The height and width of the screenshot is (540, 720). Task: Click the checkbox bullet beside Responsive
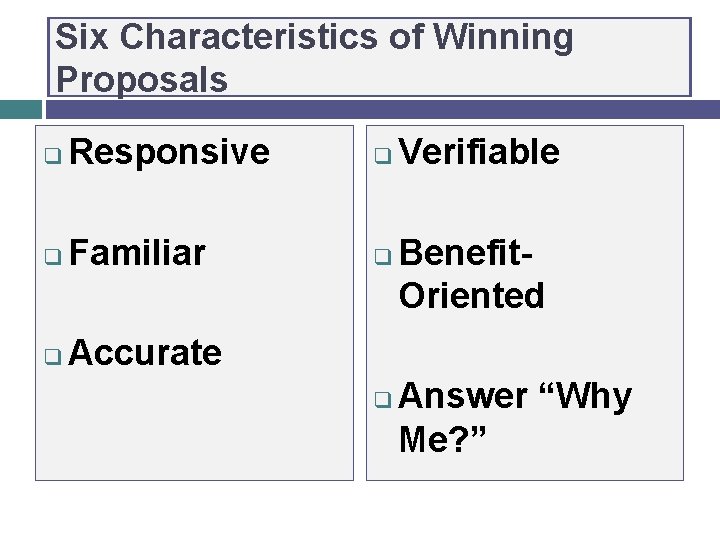(53, 156)
